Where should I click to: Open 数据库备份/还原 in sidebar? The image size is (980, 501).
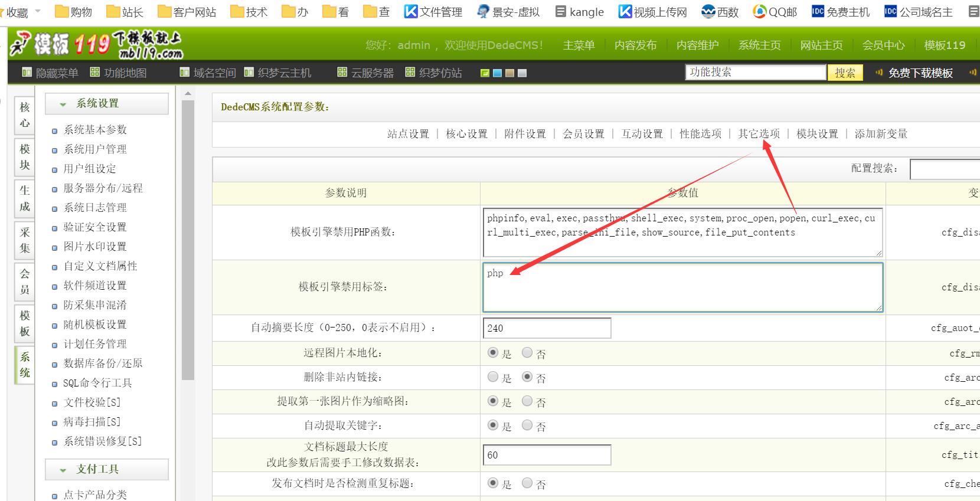(103, 364)
